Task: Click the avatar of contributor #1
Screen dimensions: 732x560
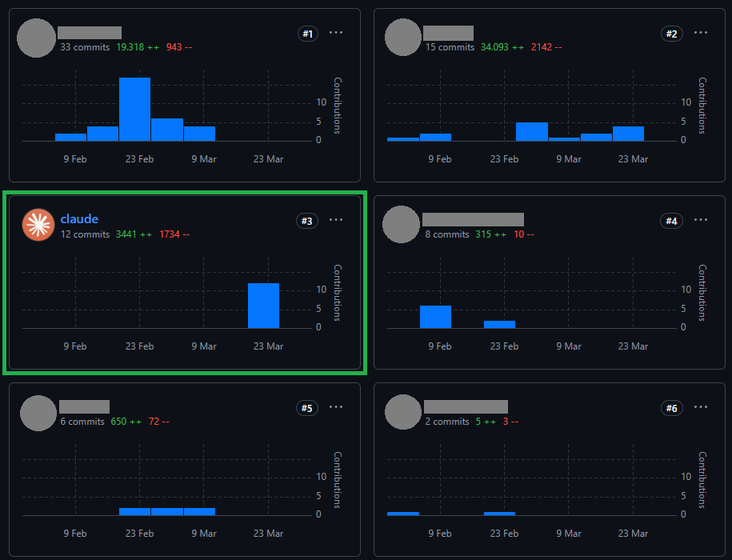Action: (37, 38)
